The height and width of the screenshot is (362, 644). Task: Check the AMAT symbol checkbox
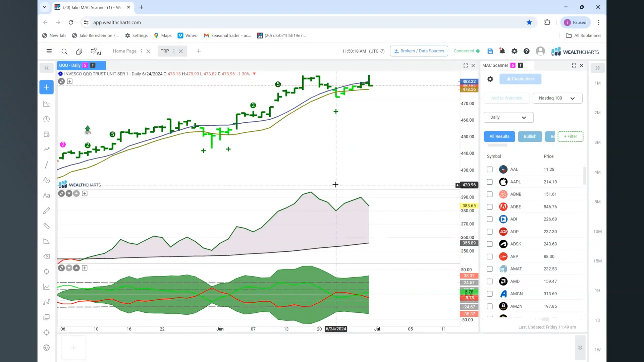490,269
